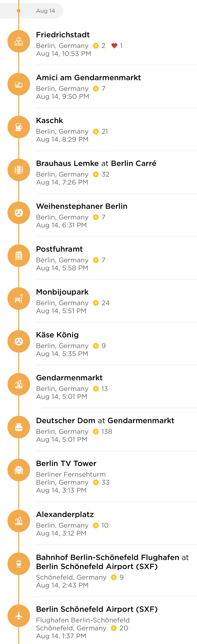Open the Berlin Schönefeld Airport (SXF) heading

click(x=97, y=609)
